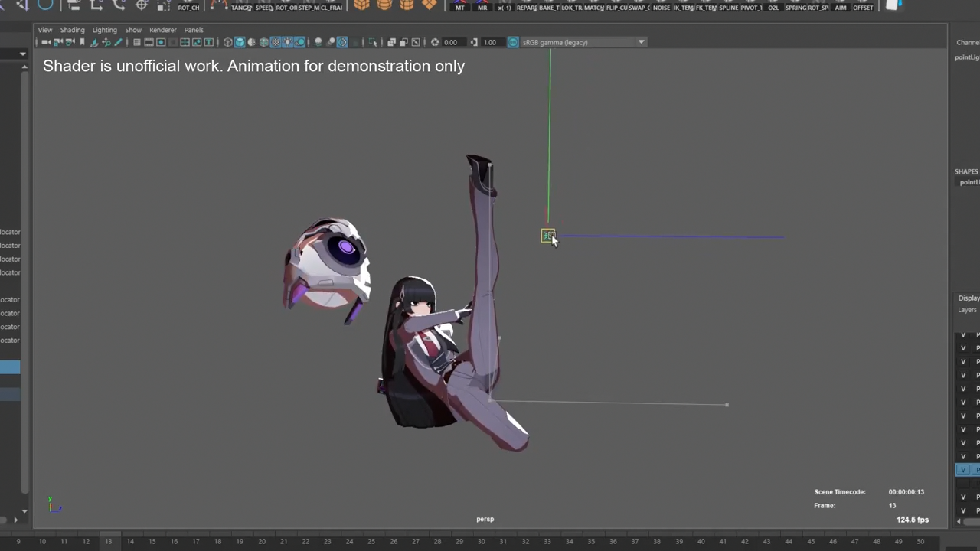Screen dimensions: 980x551
Task: Select the Grease Pencil tool icon
Action: click(x=118, y=42)
